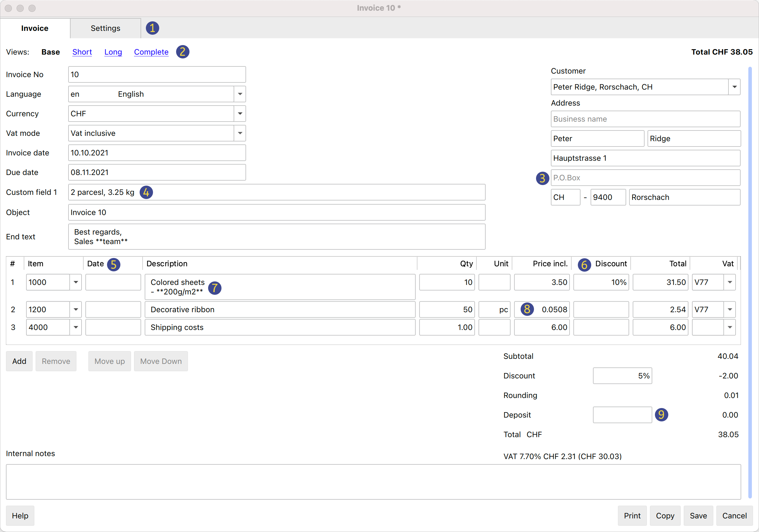Open the Complete invoice view
759x532 pixels.
coord(151,52)
